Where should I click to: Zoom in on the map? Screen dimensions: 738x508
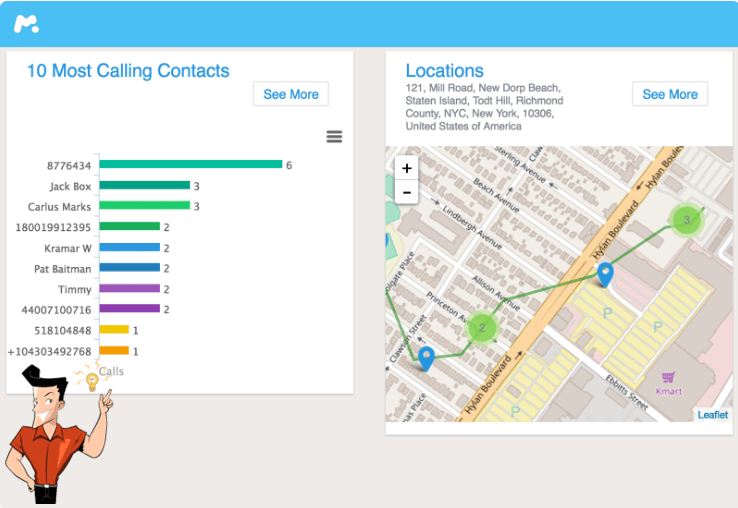[x=406, y=168]
